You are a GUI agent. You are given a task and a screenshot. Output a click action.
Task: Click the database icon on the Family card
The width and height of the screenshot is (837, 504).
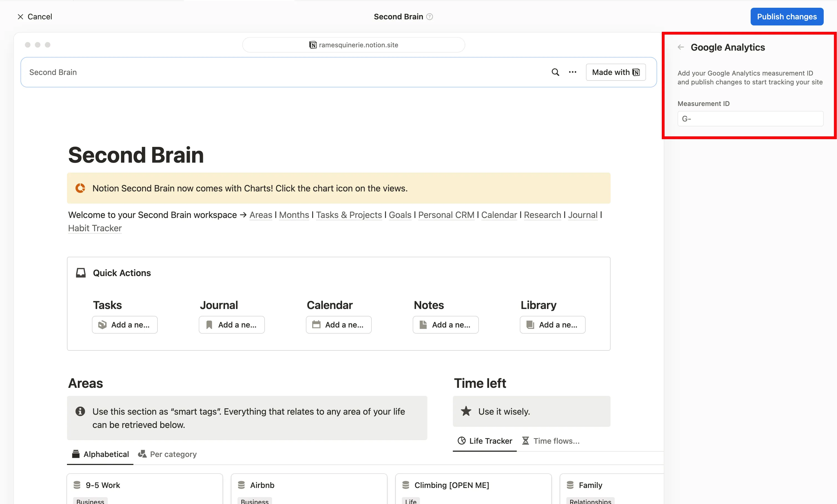coord(570,485)
